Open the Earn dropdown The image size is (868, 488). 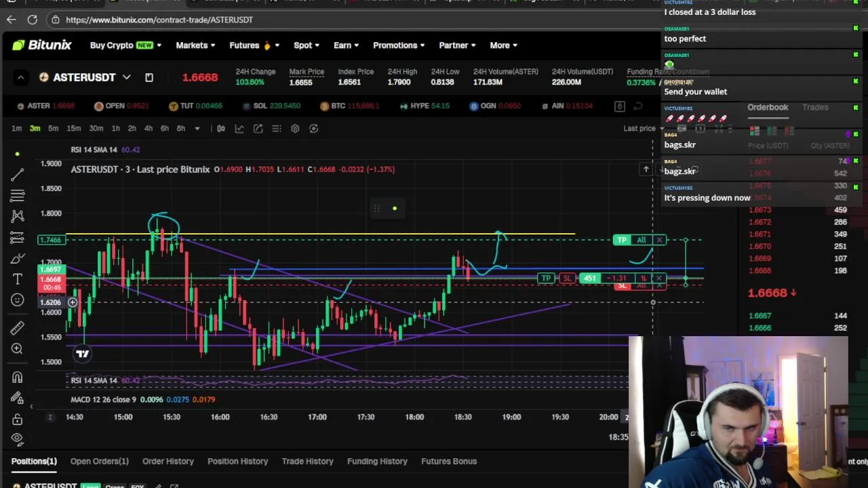(346, 45)
